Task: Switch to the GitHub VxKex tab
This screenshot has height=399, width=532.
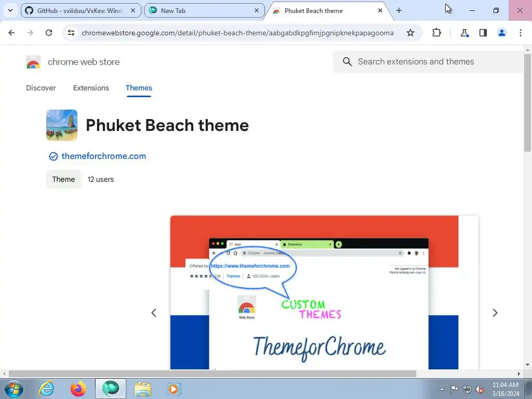Action: pos(81,10)
